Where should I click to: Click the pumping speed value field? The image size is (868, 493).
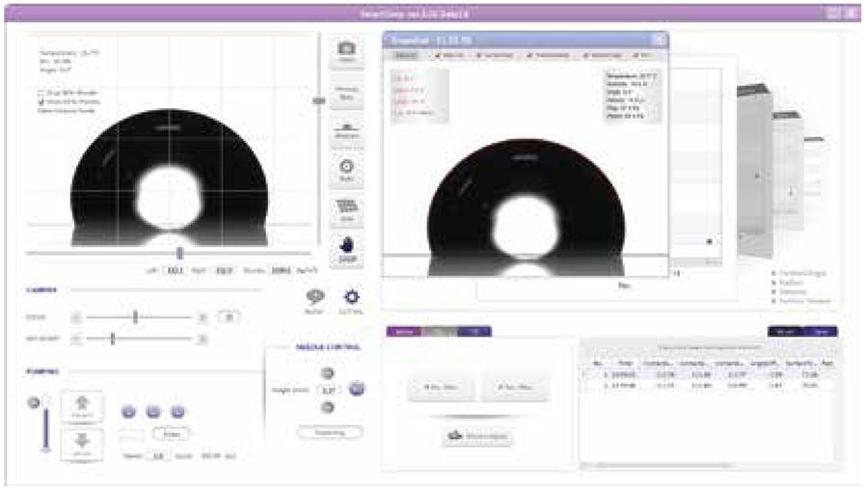(158, 456)
